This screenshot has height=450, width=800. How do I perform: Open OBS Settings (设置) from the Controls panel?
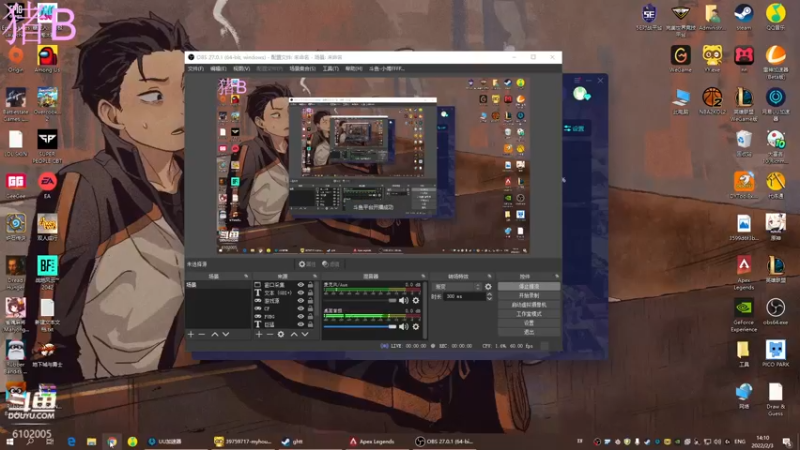[529, 323]
